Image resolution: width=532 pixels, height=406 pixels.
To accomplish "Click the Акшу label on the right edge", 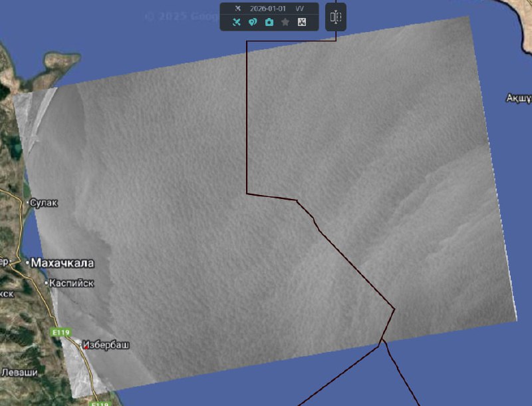I will point(519,98).
